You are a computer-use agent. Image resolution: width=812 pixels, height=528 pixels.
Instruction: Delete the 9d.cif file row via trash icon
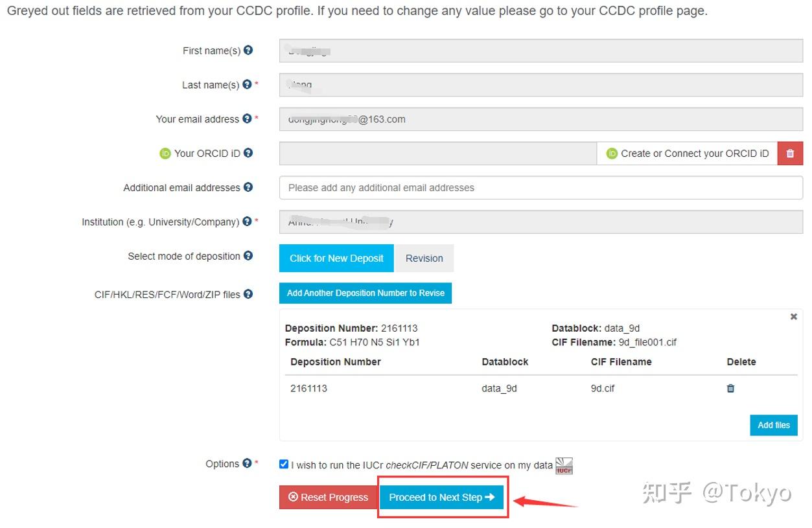pos(730,389)
